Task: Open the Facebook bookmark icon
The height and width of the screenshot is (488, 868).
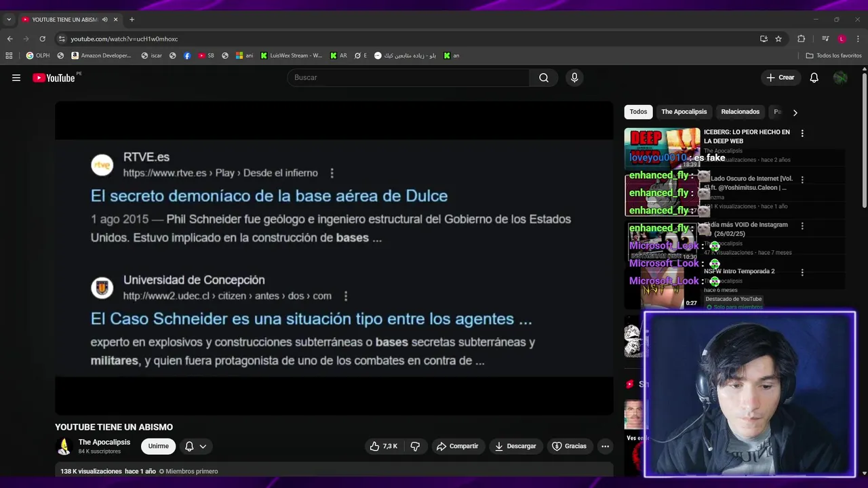Action: point(187,56)
